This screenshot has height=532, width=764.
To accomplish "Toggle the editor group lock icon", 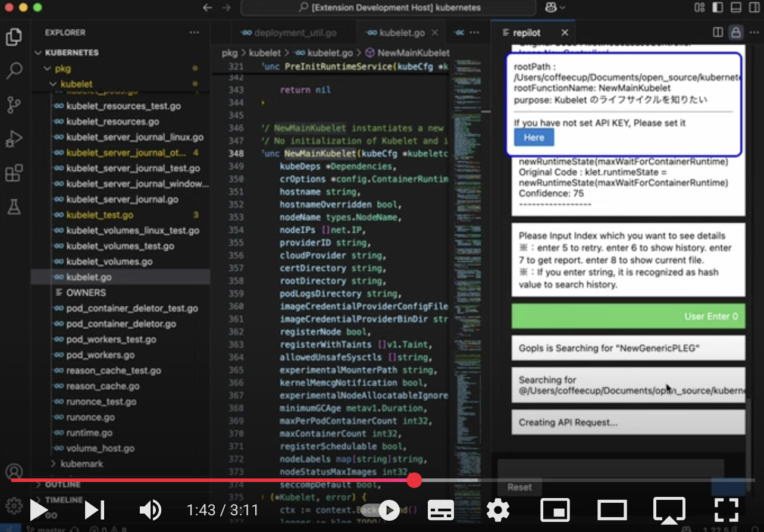I will pyautogui.click(x=736, y=33).
